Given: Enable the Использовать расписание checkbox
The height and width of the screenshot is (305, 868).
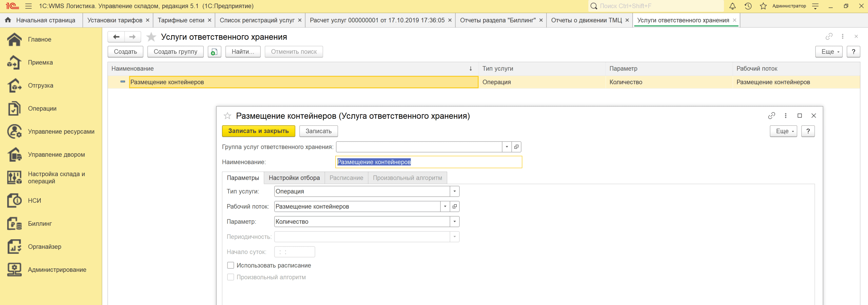Looking at the screenshot, I should tap(231, 265).
